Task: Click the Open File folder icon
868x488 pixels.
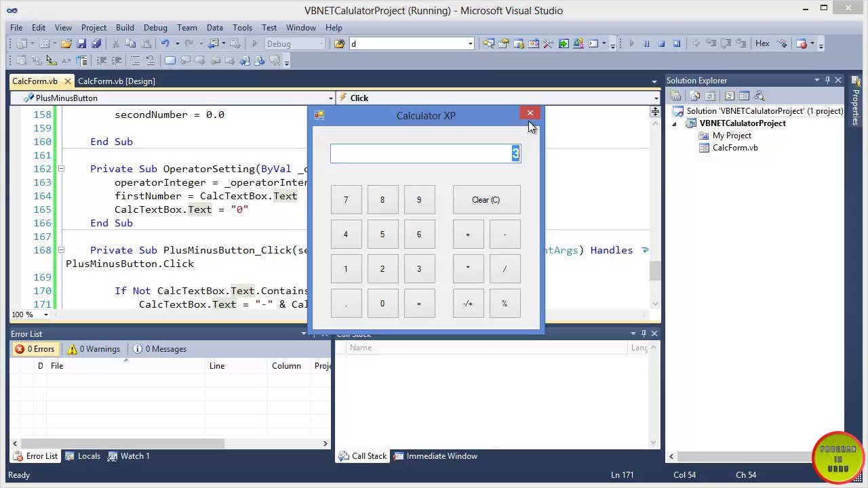Action: [x=66, y=43]
